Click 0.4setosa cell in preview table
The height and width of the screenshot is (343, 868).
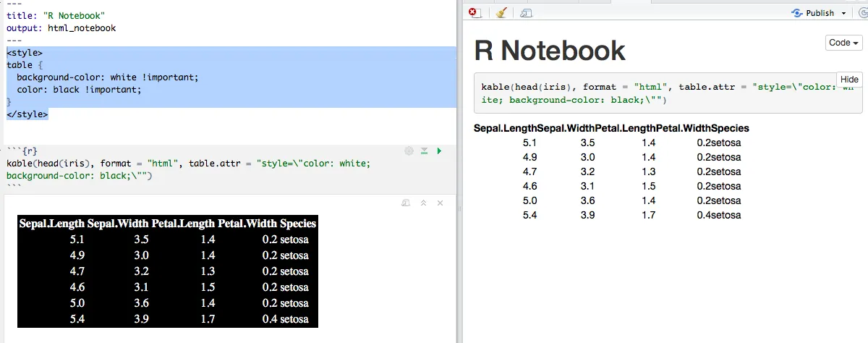719,215
